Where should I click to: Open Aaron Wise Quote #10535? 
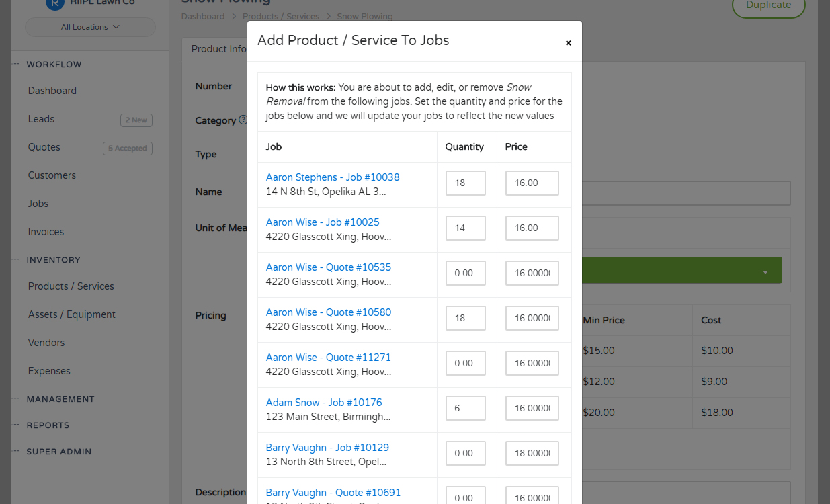click(328, 267)
